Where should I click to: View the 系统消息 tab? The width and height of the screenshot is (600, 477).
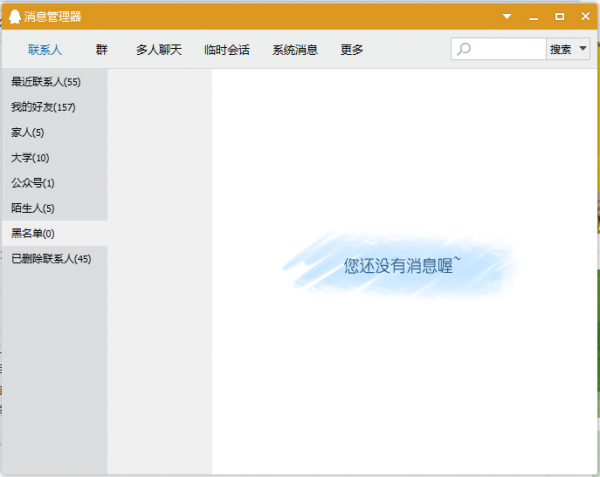(x=295, y=50)
